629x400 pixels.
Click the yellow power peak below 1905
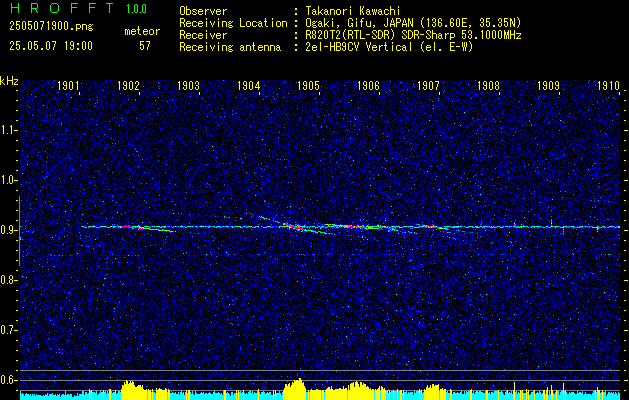295,388
